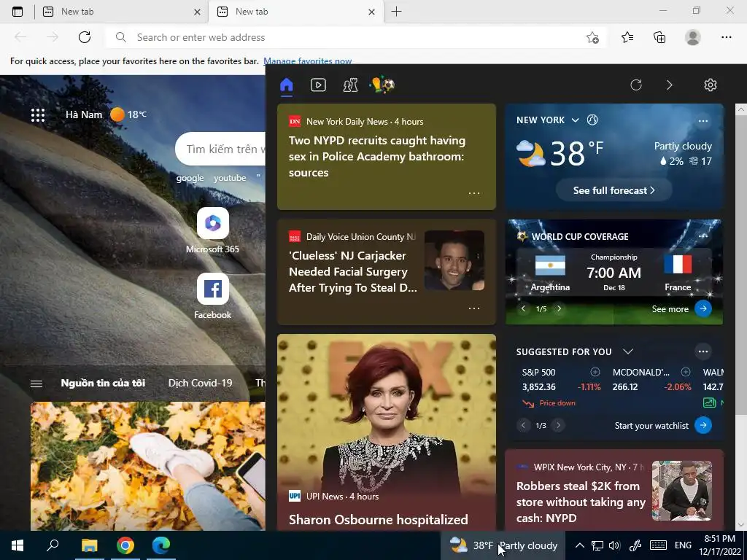The height and width of the screenshot is (560, 747).
Task: Go to next stock suggestions page
Action: click(558, 425)
